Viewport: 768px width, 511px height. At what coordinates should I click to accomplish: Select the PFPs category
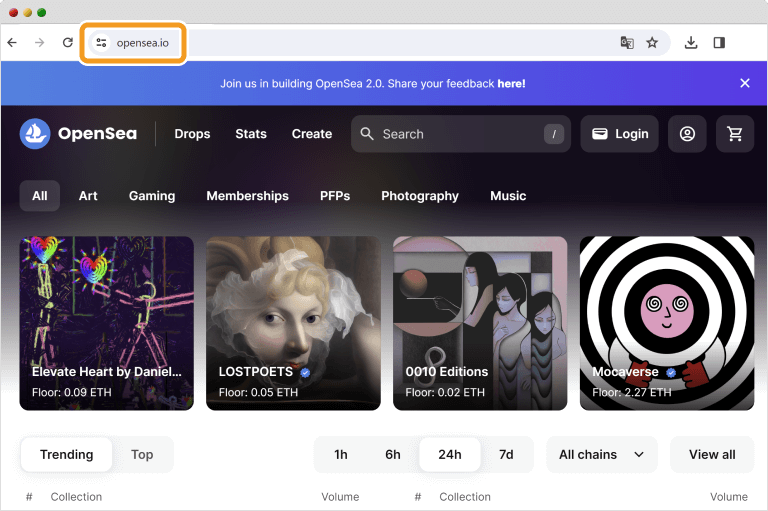point(335,196)
